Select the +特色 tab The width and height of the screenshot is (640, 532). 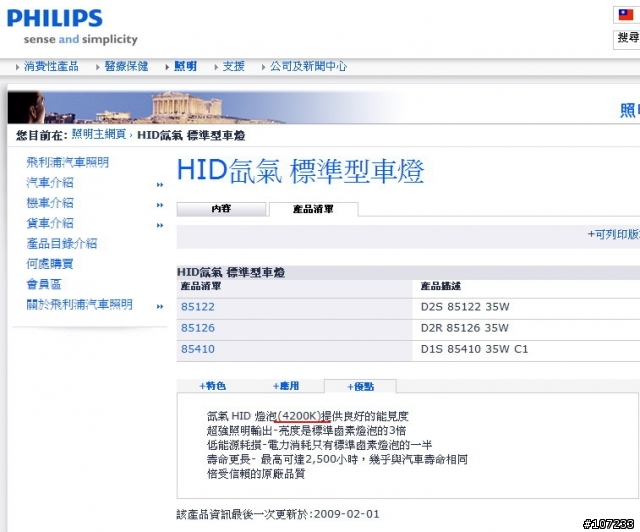click(213, 386)
